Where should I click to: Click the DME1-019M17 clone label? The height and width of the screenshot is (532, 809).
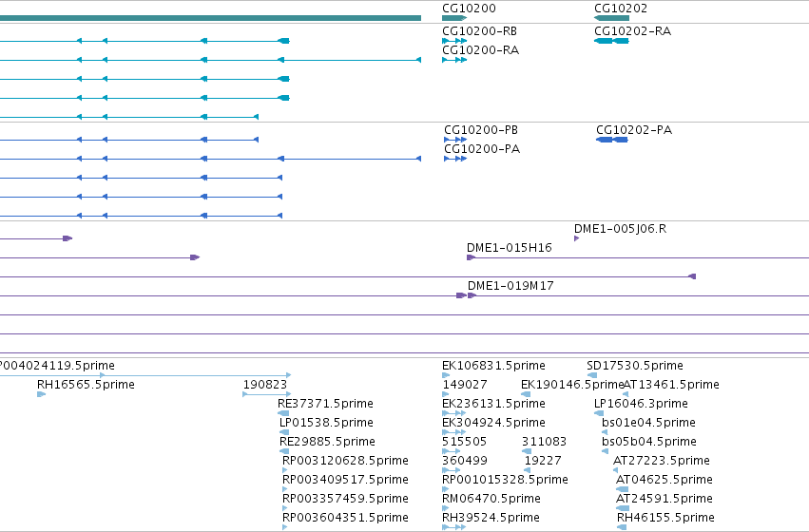510,286
